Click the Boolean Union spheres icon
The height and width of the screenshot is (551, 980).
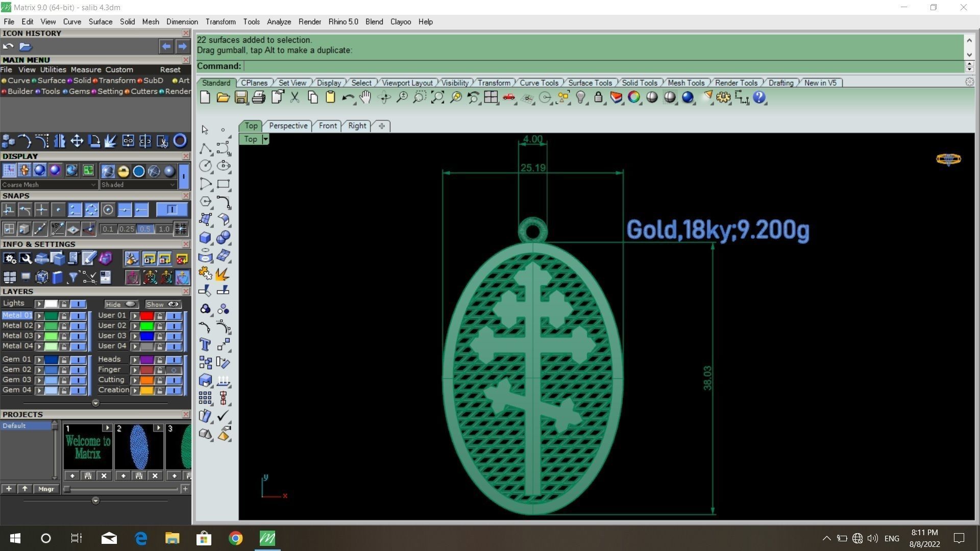[x=223, y=237]
